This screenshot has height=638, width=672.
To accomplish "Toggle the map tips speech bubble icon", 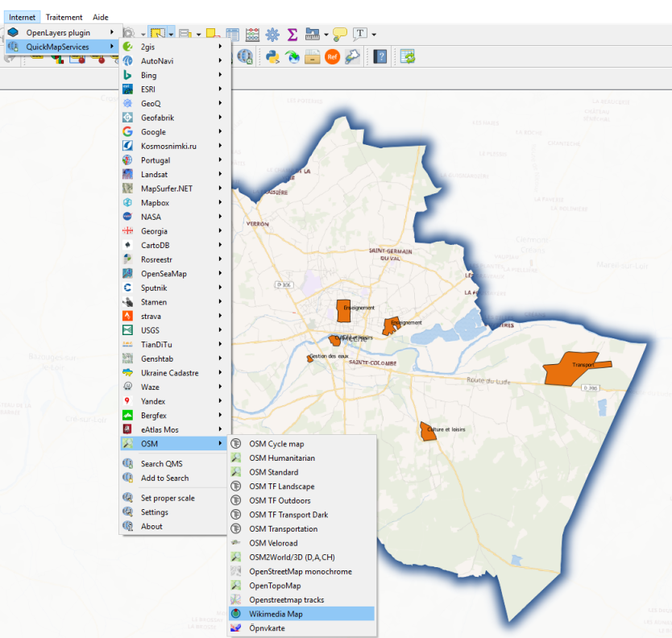I will pyautogui.click(x=340, y=34).
